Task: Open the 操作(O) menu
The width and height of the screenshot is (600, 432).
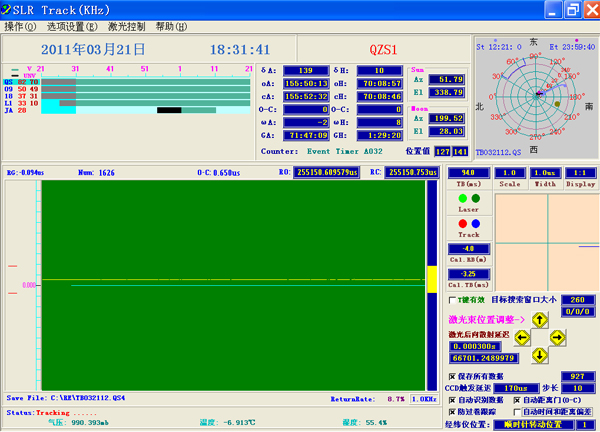Action: click(20, 27)
